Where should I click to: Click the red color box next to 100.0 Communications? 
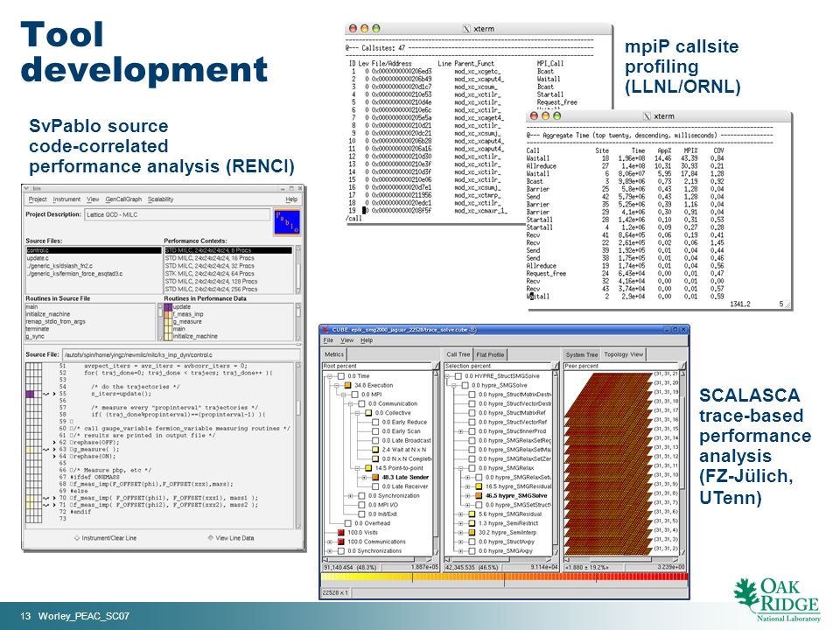click(x=340, y=542)
